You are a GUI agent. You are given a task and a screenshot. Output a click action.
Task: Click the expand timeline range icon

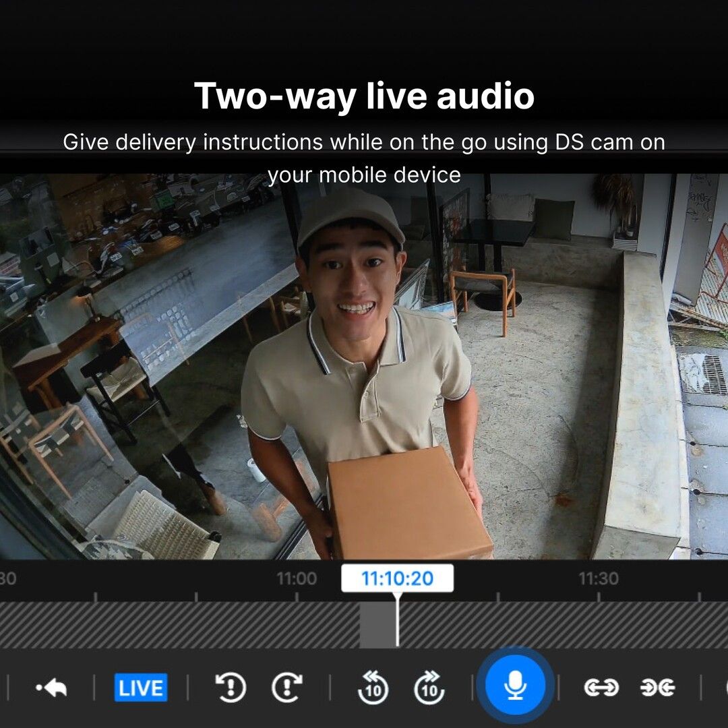pos(601,688)
